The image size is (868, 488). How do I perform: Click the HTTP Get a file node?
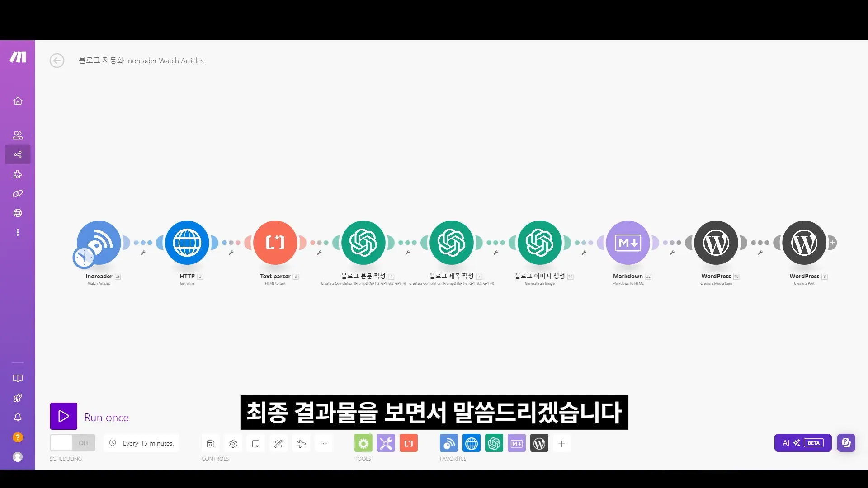(x=187, y=243)
